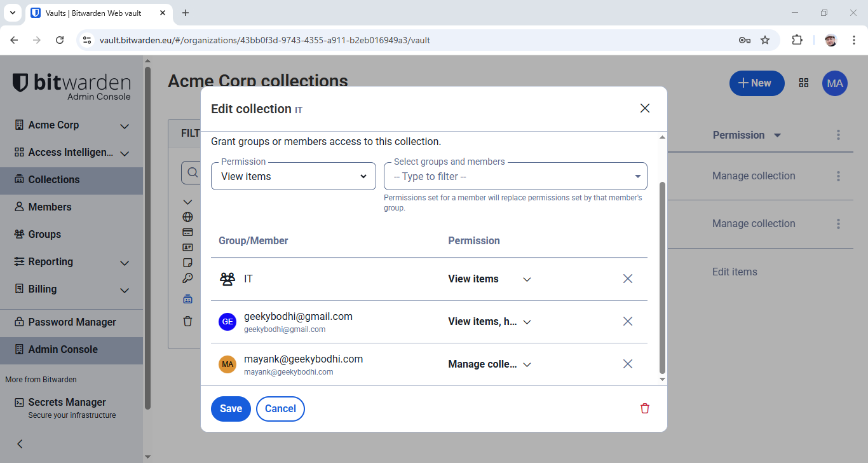Click the search icon in the filters panel
The height and width of the screenshot is (463, 868).
tap(192, 172)
